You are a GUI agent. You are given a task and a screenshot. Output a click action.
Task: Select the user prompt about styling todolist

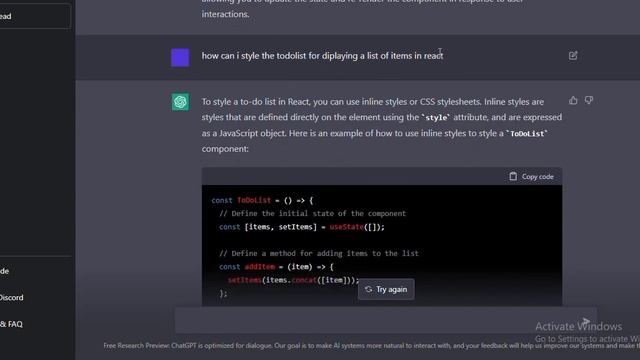322,56
